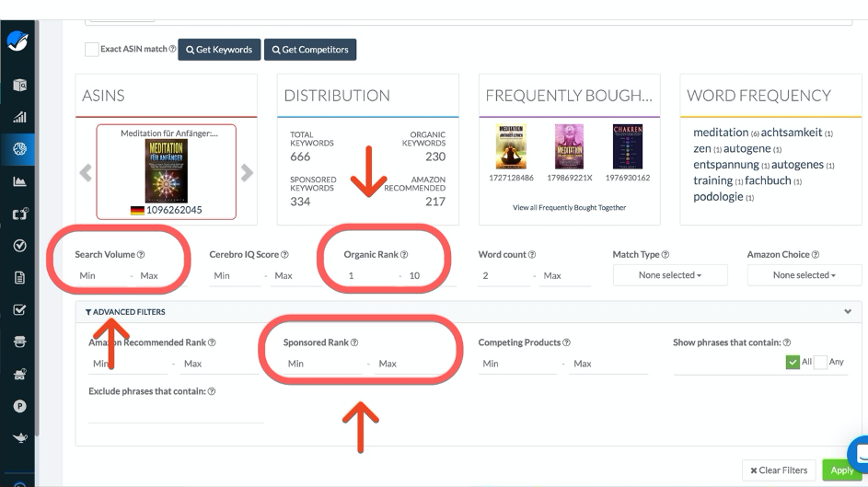Click Search Volume Min field

pos(100,275)
